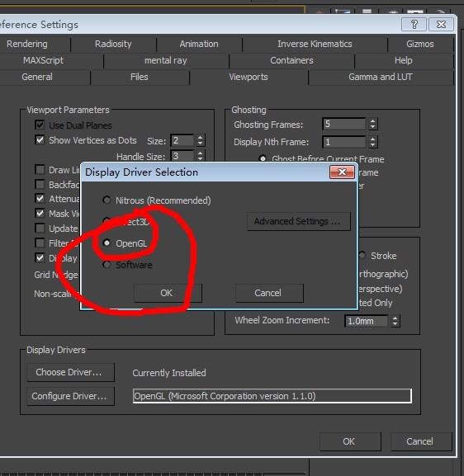Click the Display Nth Frame field
The image size is (464, 476).
tap(344, 142)
